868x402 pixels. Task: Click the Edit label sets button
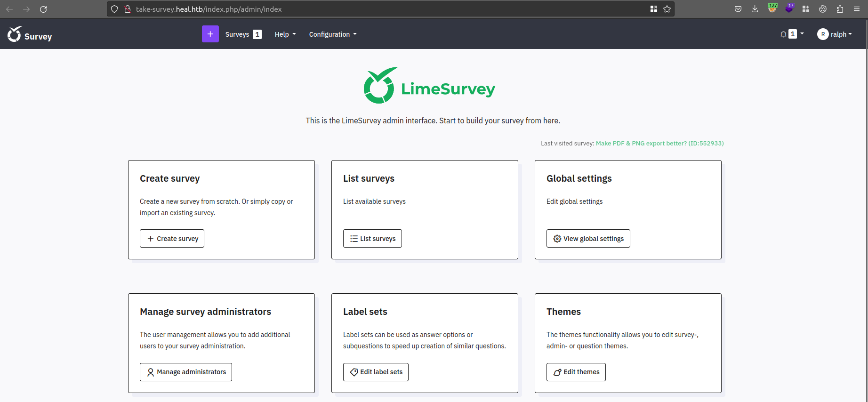click(376, 372)
